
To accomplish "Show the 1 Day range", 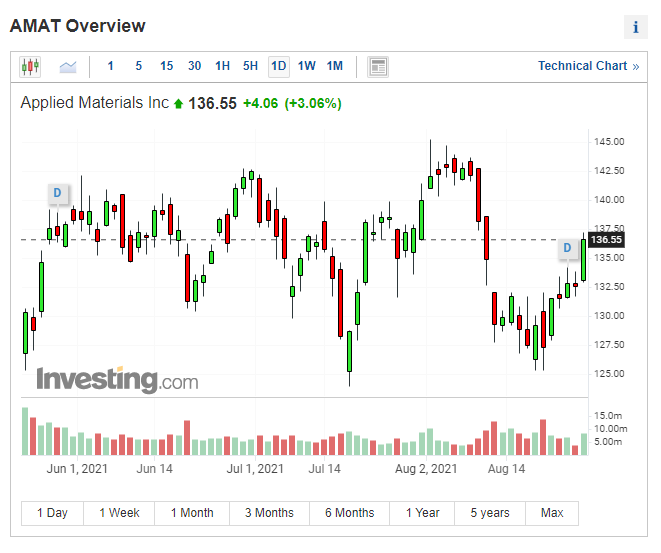I will 52,513.
